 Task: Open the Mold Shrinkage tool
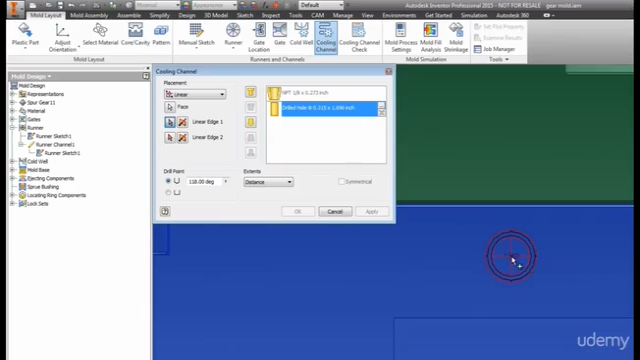(x=456, y=37)
